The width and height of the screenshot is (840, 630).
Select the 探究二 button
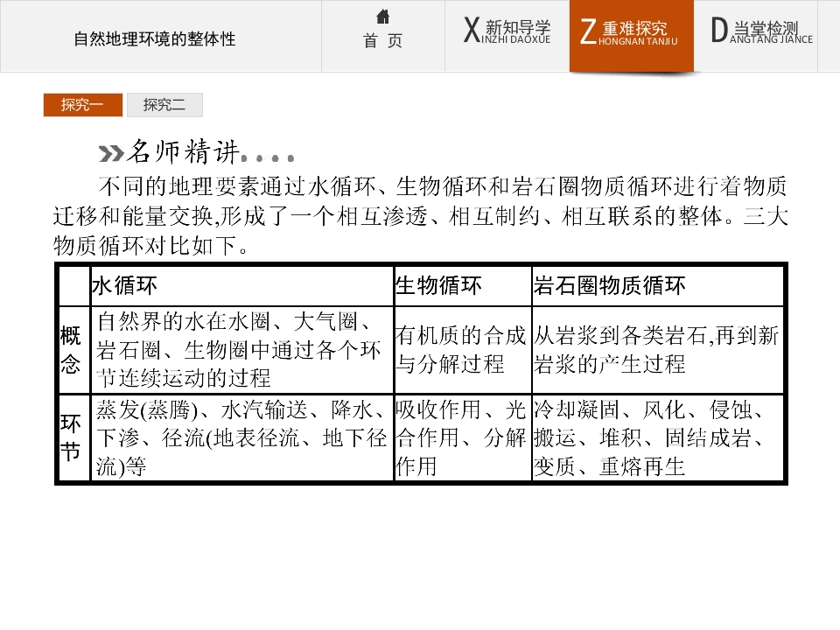tap(165, 105)
